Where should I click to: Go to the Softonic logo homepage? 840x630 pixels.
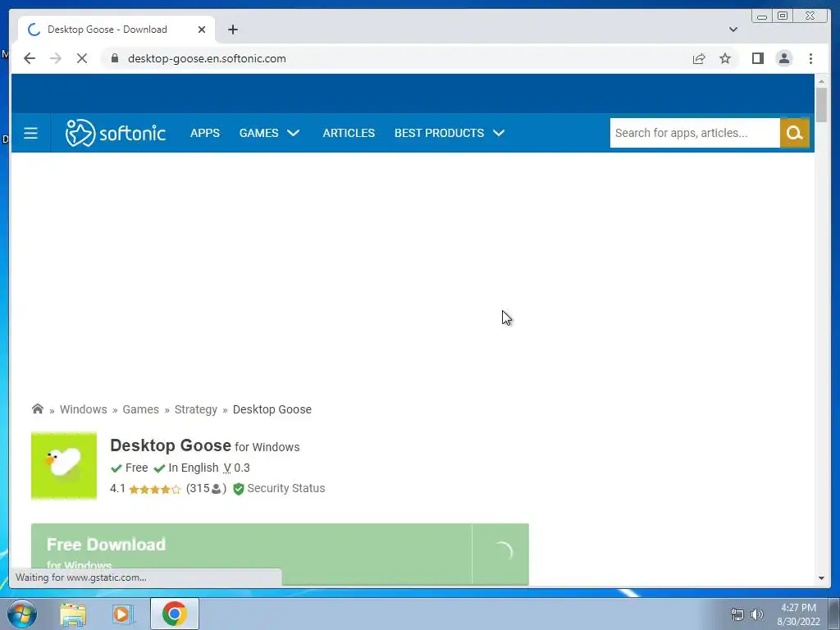[115, 133]
